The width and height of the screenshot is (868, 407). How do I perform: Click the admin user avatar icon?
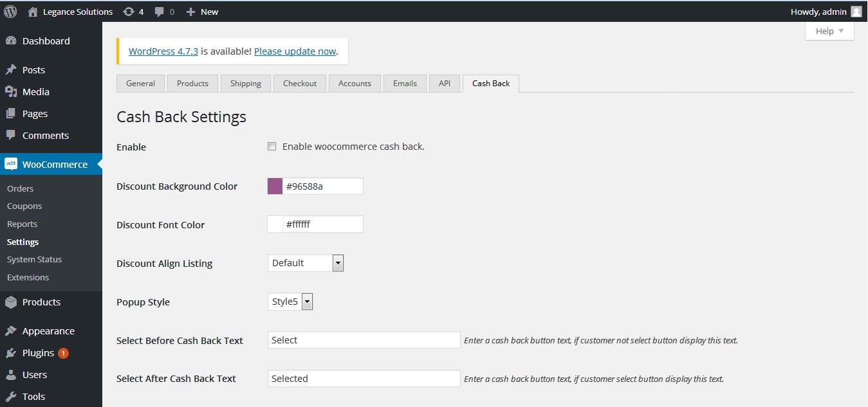click(x=856, y=12)
